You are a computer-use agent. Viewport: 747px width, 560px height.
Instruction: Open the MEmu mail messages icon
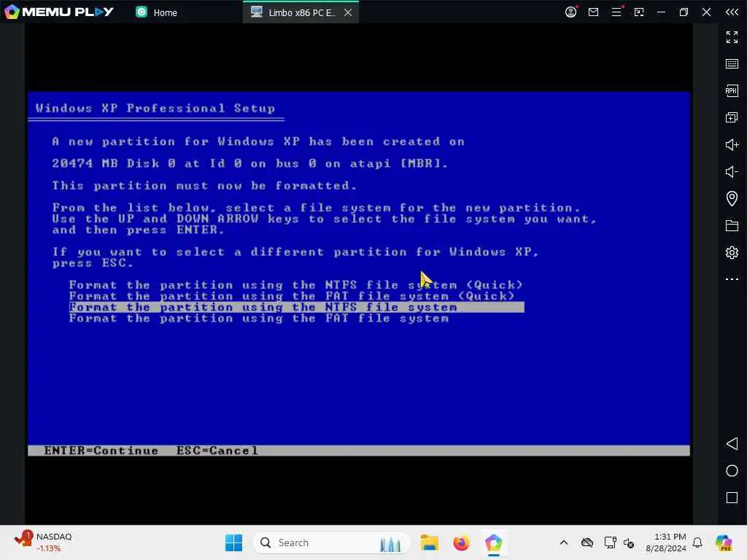(594, 12)
